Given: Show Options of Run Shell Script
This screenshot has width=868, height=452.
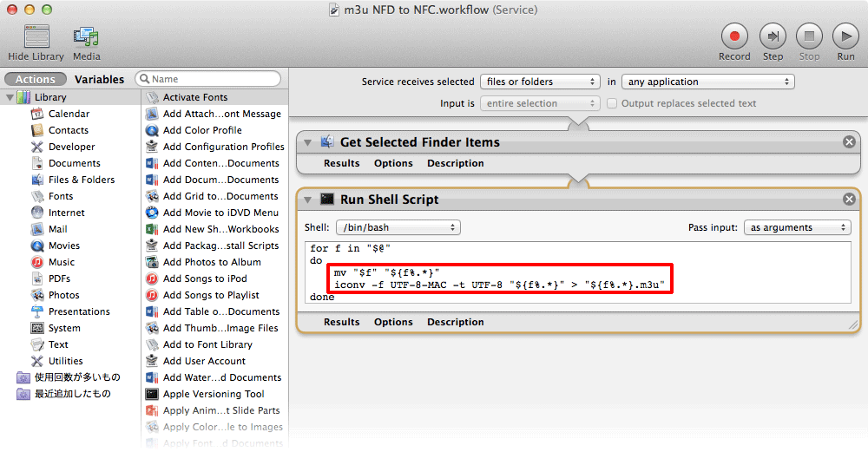Looking at the screenshot, I should tap(393, 322).
